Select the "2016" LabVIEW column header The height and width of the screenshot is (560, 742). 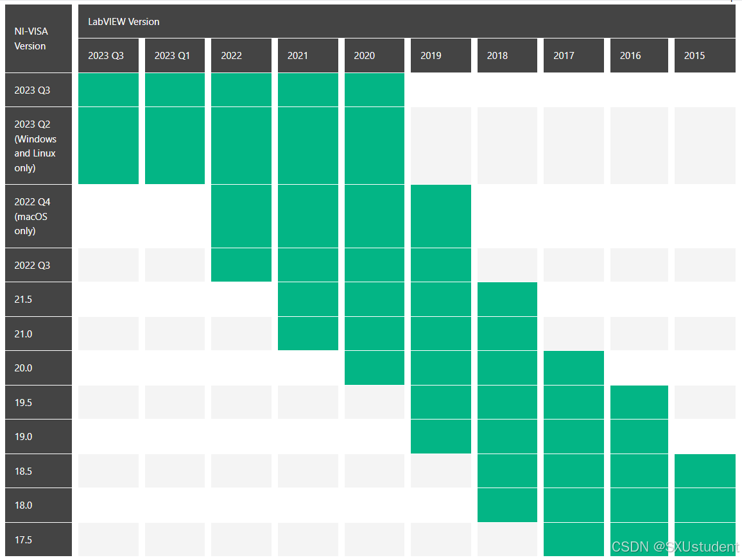639,55
